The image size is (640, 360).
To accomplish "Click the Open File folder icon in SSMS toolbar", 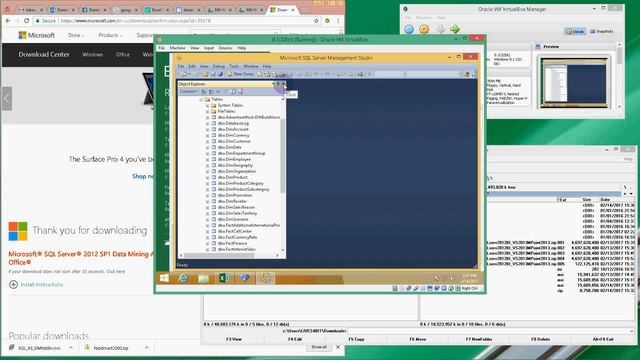I will tap(205, 74).
